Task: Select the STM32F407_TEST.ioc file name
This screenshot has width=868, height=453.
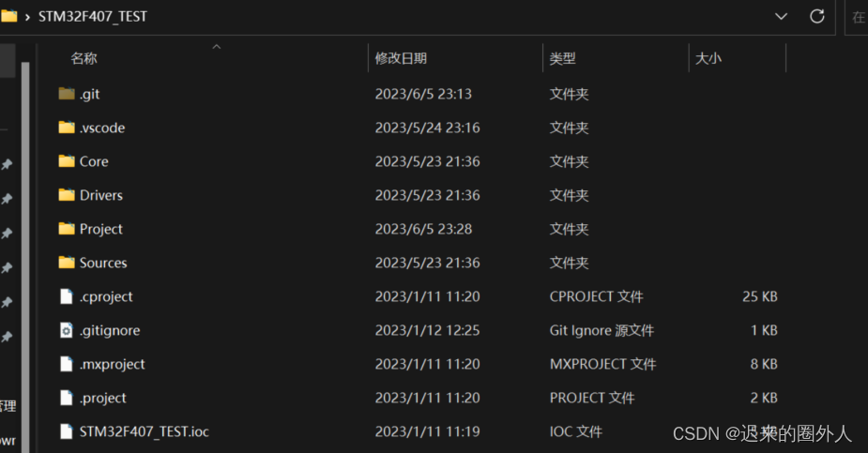Action: (144, 431)
